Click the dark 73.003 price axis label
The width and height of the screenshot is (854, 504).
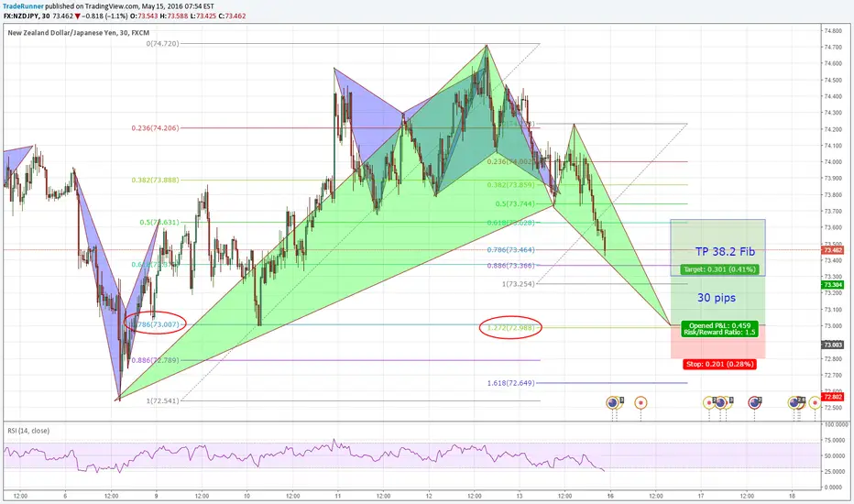click(x=833, y=345)
